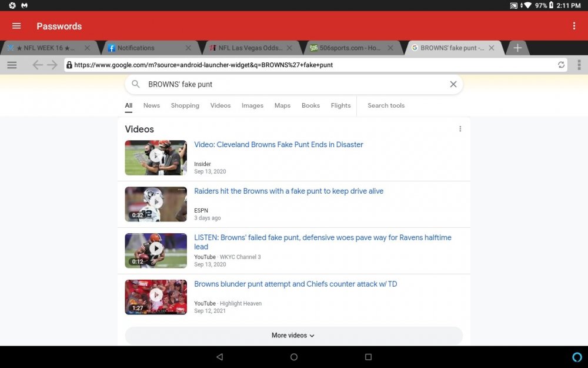
Task: Close the 506sports.com tab
Action: tap(390, 48)
